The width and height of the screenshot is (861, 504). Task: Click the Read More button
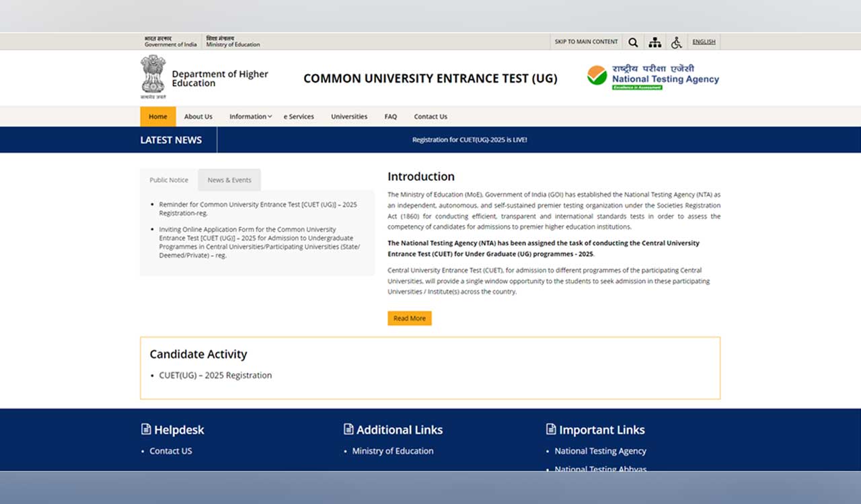coord(410,318)
